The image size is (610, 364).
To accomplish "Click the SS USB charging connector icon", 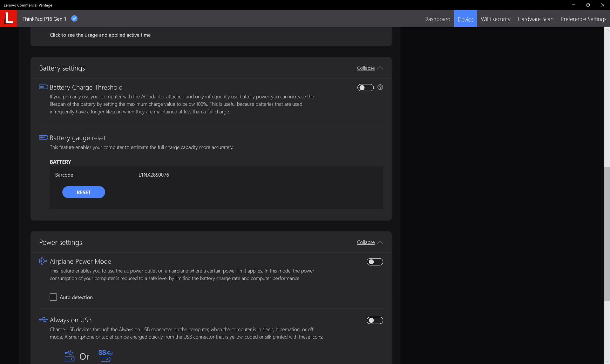I will [105, 356].
